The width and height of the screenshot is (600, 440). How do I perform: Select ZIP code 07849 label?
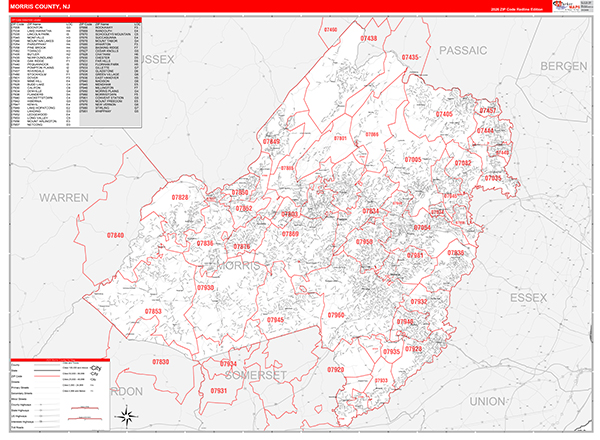click(271, 142)
